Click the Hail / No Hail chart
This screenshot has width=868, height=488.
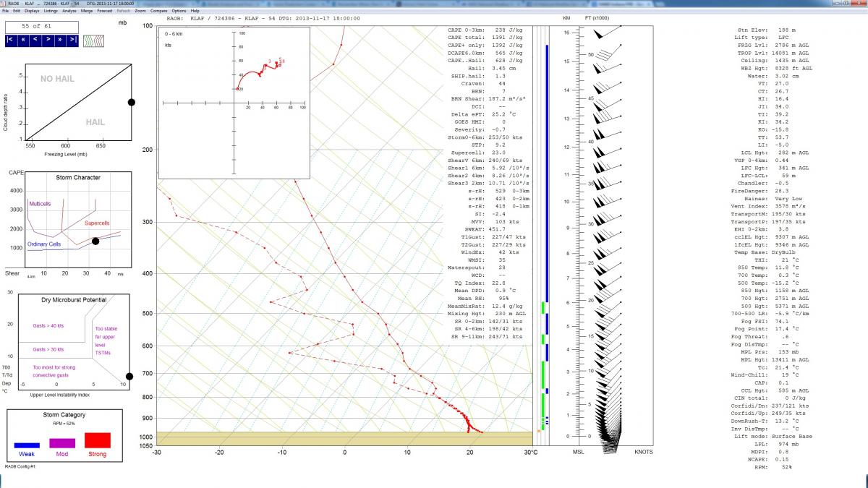(x=78, y=102)
